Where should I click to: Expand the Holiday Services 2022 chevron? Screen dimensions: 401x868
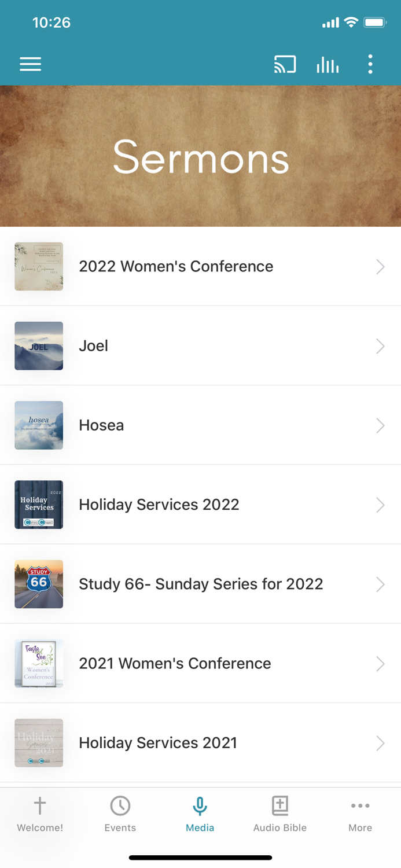click(x=380, y=505)
